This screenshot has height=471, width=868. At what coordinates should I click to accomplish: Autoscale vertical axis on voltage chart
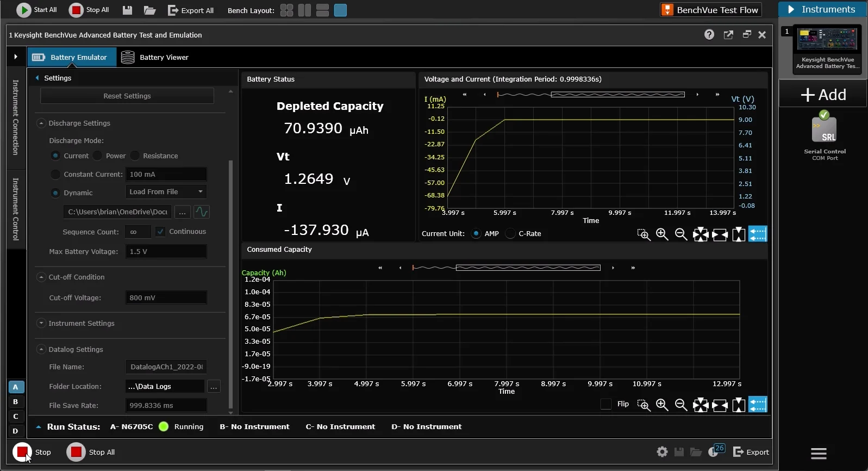click(x=739, y=234)
